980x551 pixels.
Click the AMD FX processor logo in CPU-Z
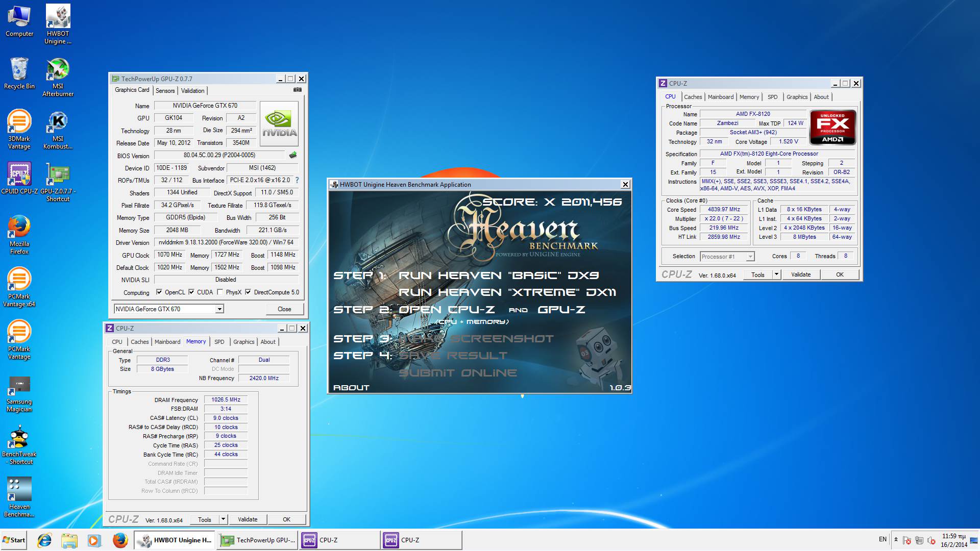(832, 128)
